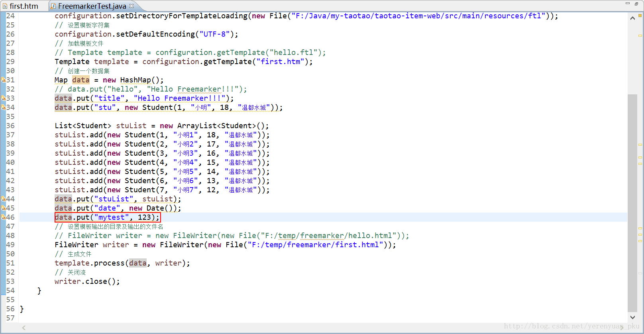The image size is (644, 334).
Task: Switch to the first.htm editor tab
Action: point(24,6)
